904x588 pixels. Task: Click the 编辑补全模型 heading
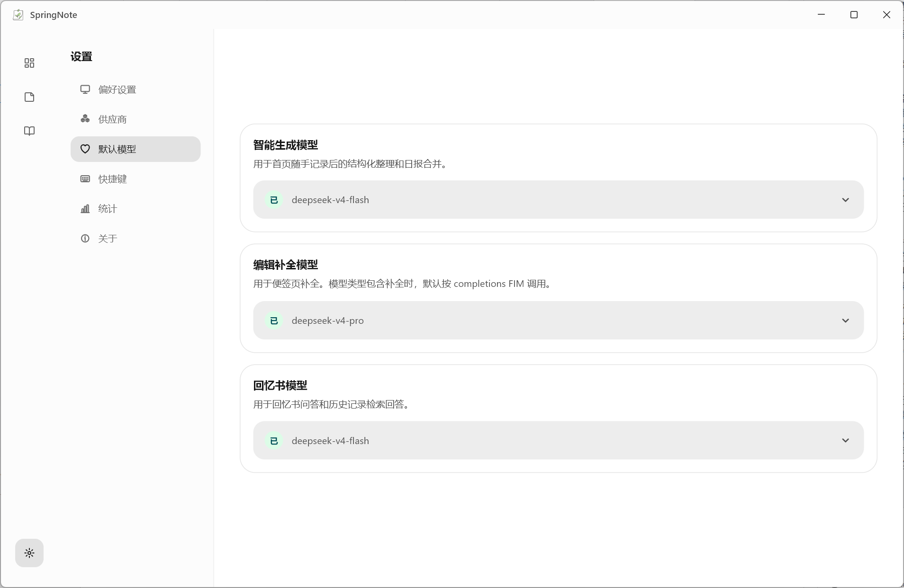click(x=286, y=265)
